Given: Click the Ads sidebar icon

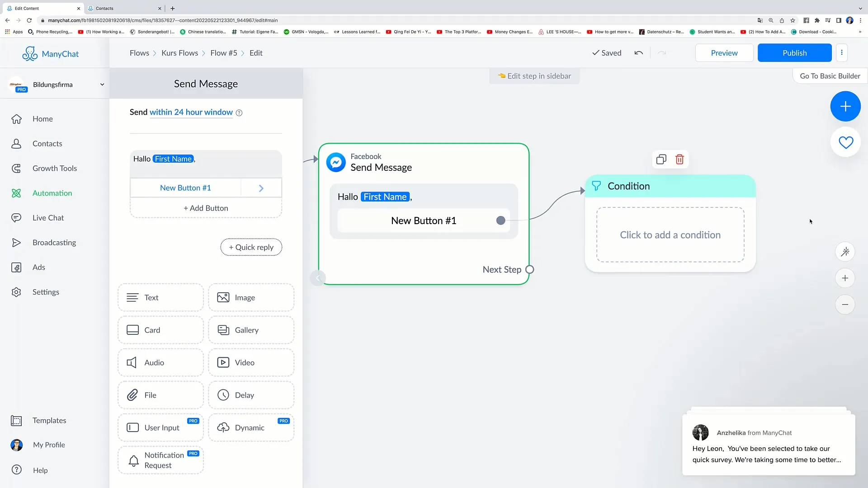Looking at the screenshot, I should 16,267.
